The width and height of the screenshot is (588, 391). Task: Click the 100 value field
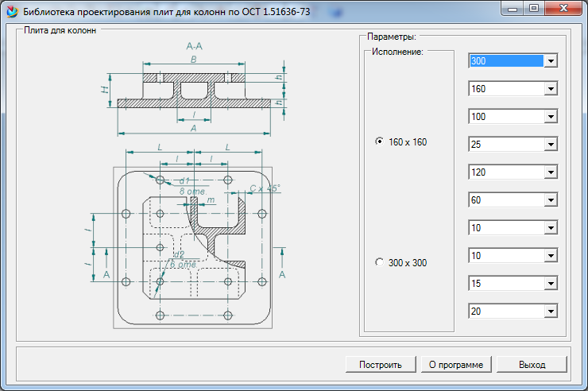[x=507, y=117]
